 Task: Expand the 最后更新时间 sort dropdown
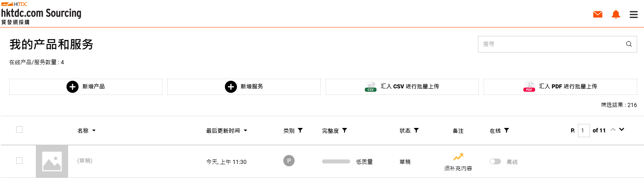[x=245, y=131]
